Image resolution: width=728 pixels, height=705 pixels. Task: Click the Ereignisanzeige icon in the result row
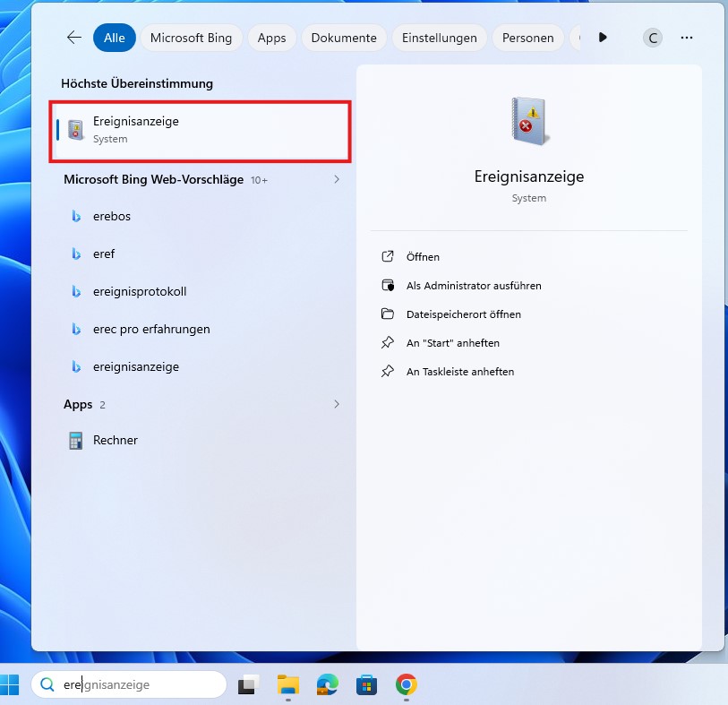[x=76, y=130]
